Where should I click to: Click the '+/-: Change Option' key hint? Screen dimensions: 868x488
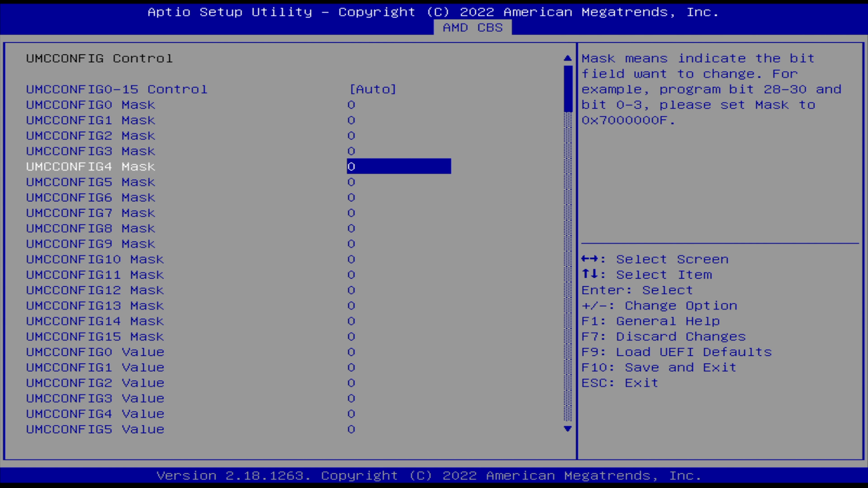659,306
